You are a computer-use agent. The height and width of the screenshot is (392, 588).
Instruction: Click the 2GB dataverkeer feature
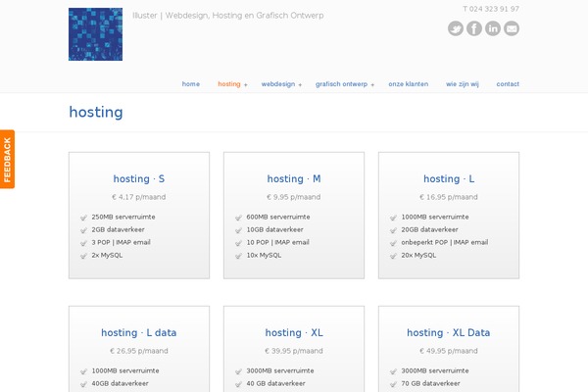pos(119,229)
